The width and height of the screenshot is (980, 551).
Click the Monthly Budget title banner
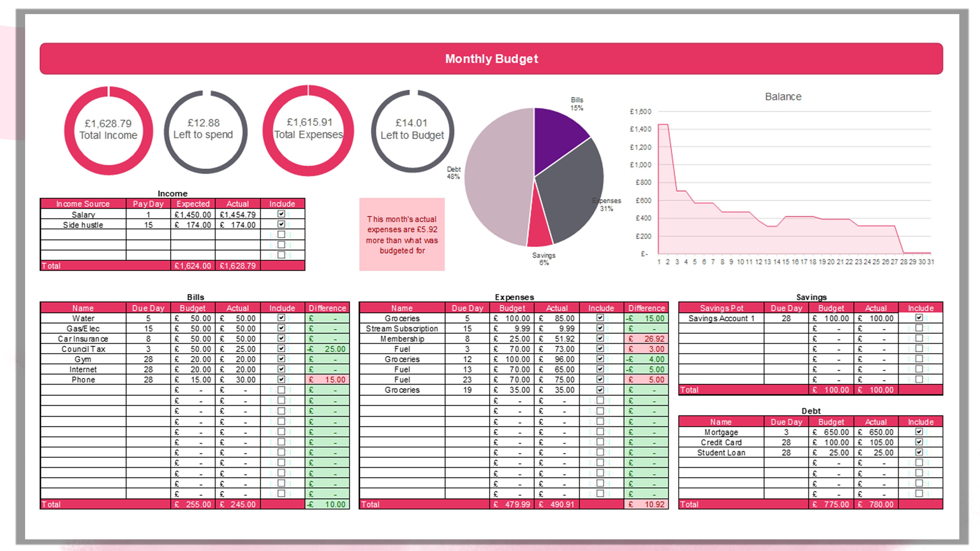pyautogui.click(x=491, y=58)
